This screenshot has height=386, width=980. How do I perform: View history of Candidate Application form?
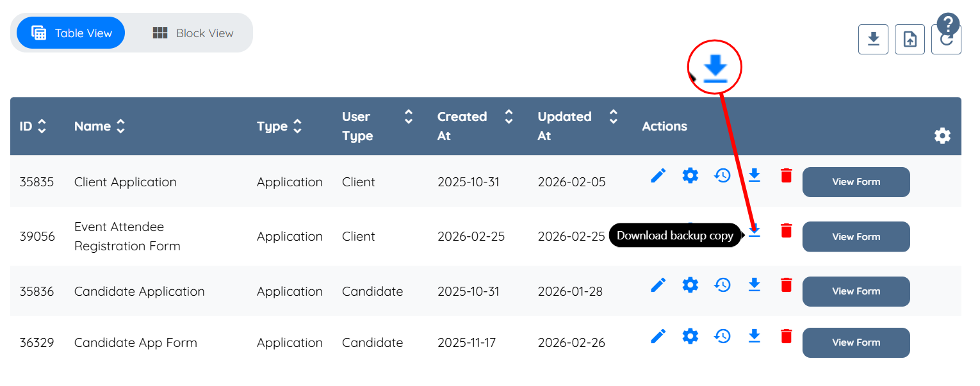pyautogui.click(x=723, y=285)
